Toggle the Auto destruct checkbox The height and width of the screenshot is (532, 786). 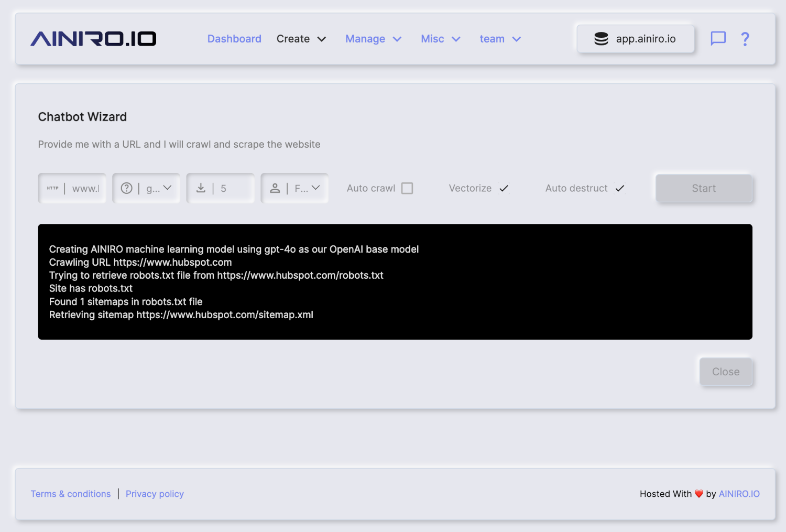(x=620, y=188)
